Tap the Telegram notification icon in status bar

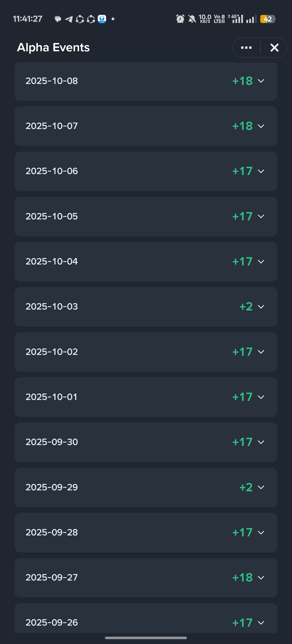tap(69, 19)
